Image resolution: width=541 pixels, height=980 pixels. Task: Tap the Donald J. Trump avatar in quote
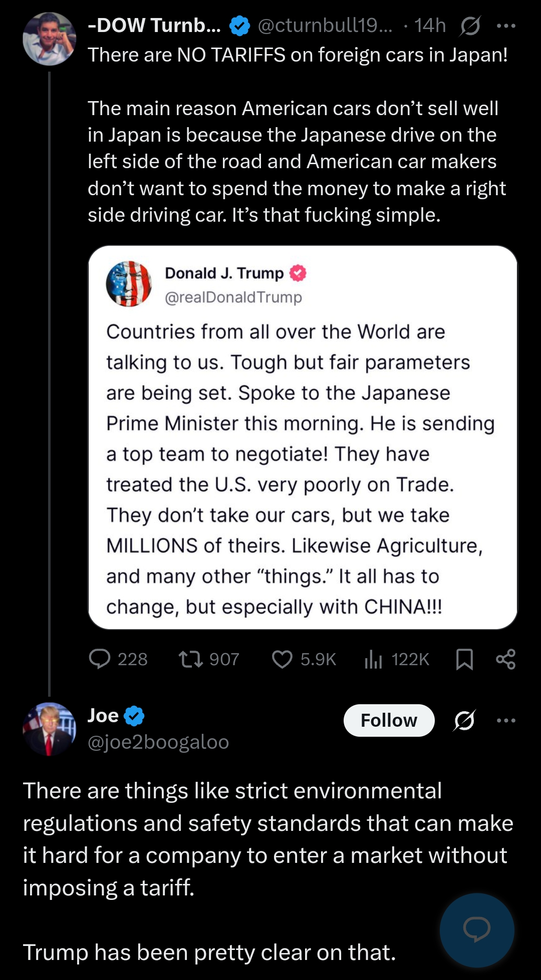click(129, 283)
